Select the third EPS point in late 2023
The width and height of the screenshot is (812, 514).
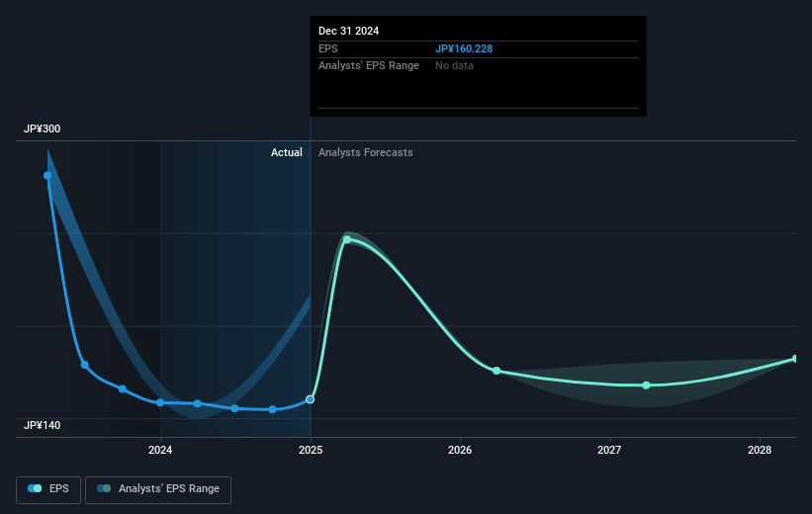[123, 388]
